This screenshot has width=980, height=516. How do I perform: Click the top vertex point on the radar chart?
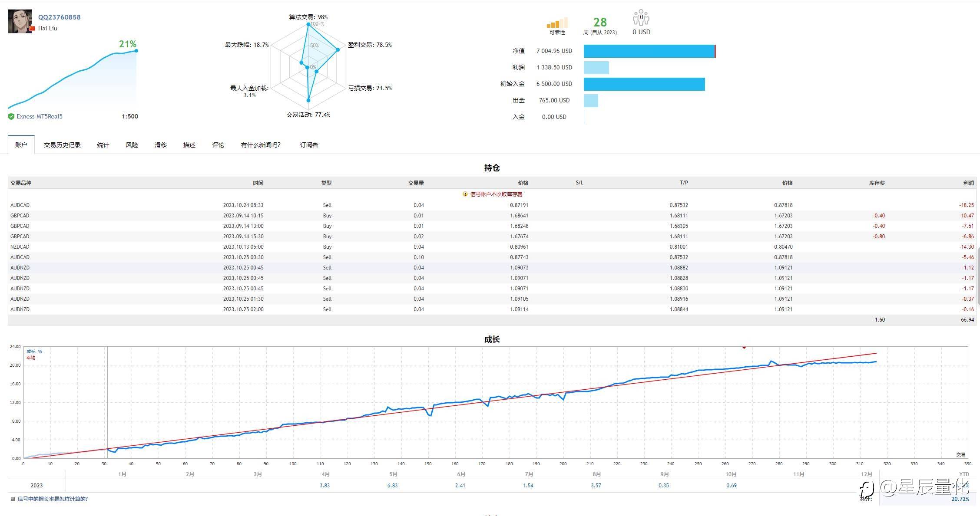point(308,24)
